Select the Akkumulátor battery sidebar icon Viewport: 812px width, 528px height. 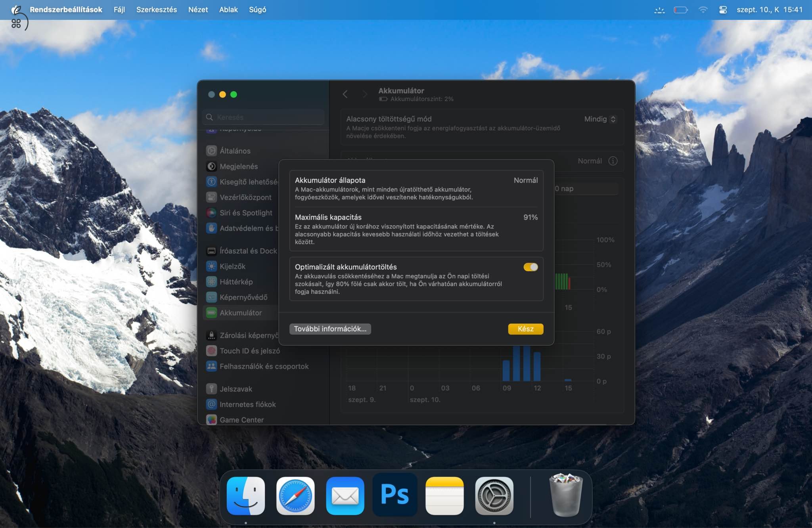211,312
